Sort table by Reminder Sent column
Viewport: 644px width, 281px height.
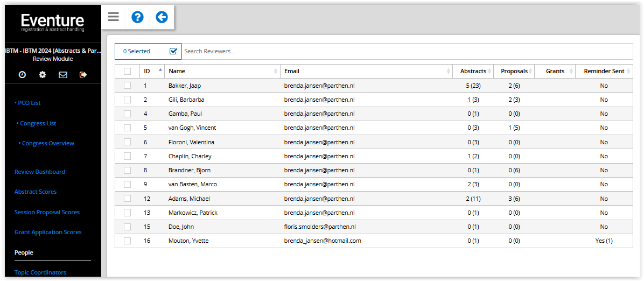pos(604,71)
